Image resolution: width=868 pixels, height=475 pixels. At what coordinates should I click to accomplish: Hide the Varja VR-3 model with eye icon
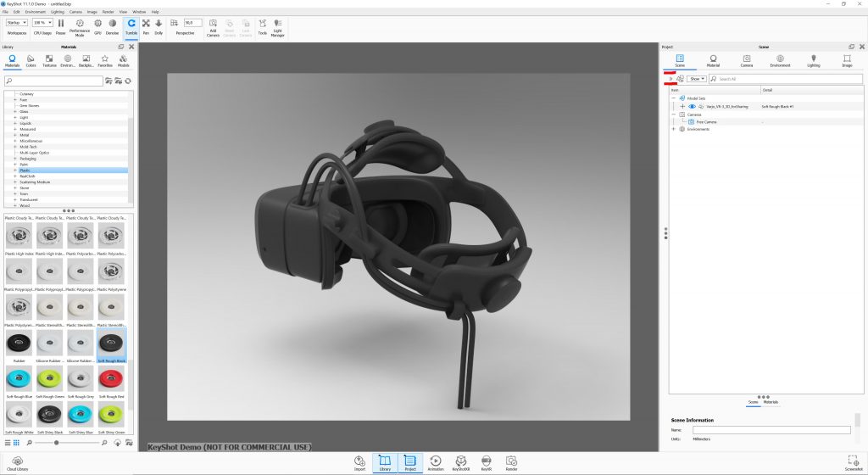(692, 106)
